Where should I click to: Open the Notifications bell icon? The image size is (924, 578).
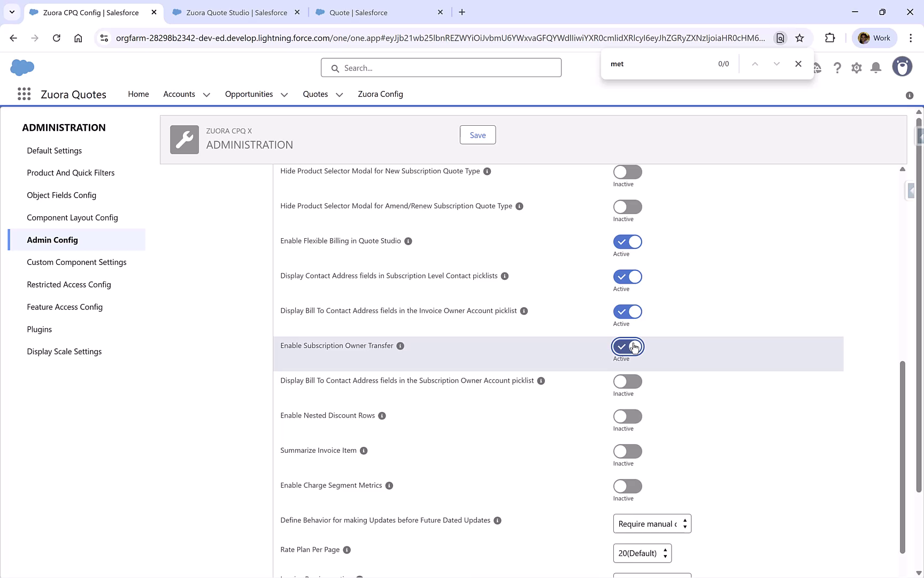(875, 67)
